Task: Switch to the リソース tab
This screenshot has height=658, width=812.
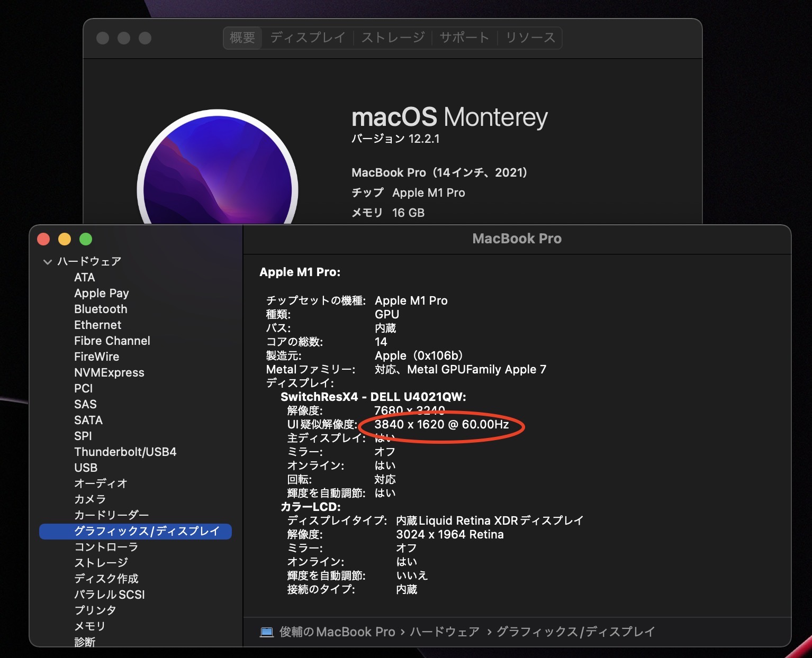Action: (530, 38)
